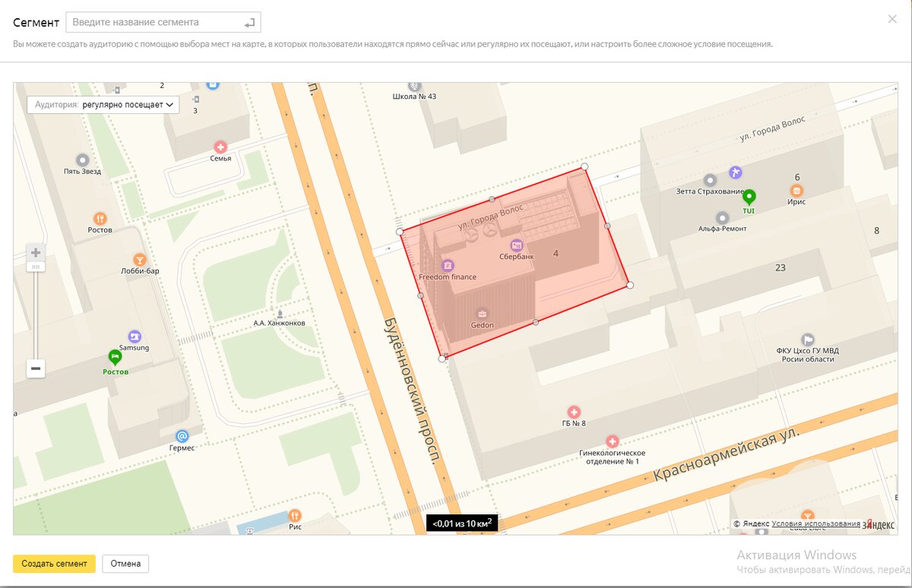The image size is (912, 588).
Task: Click the green Ростов hotel pin
Action: [115, 356]
